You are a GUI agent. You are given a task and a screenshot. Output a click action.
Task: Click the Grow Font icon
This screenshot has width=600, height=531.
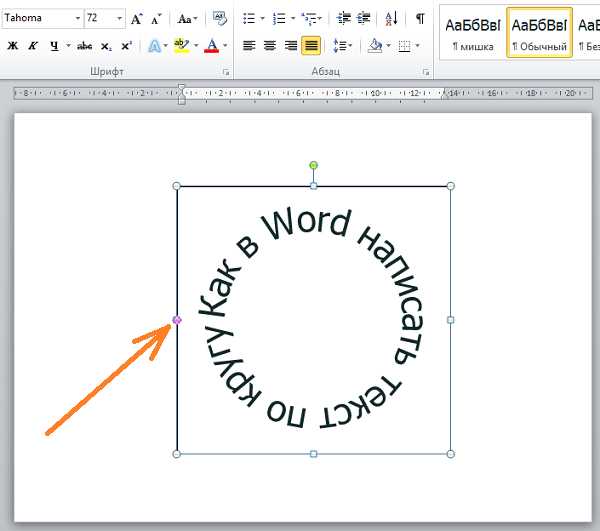click(x=137, y=19)
